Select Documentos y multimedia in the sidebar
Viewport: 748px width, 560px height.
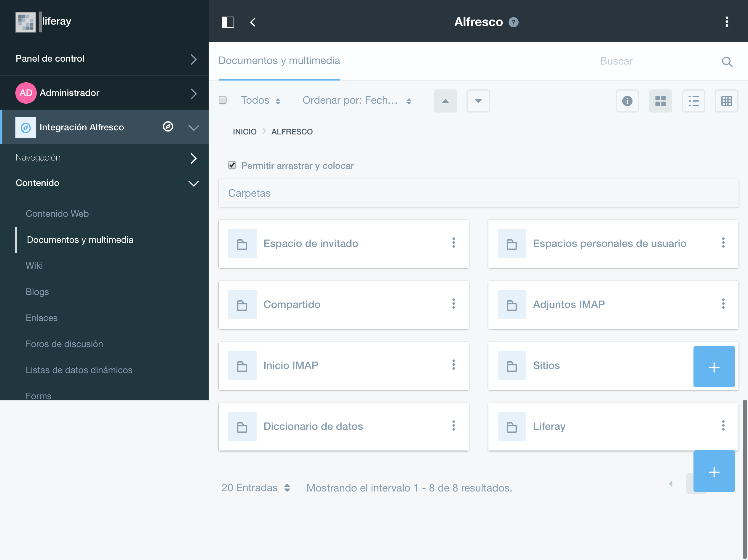80,240
